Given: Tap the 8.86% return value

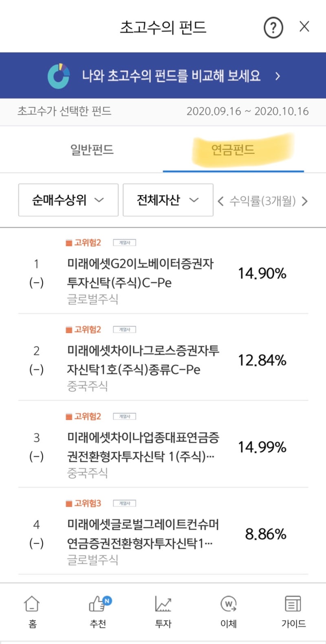Looking at the screenshot, I should tap(266, 534).
